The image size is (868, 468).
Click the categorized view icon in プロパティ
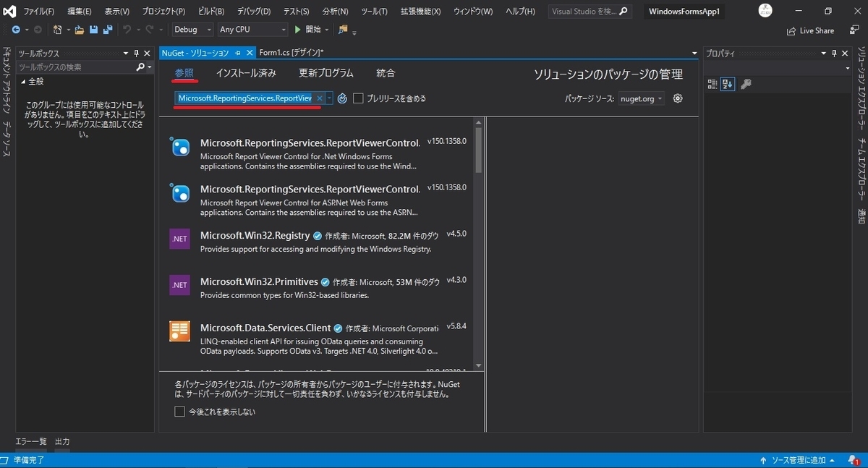pyautogui.click(x=712, y=84)
